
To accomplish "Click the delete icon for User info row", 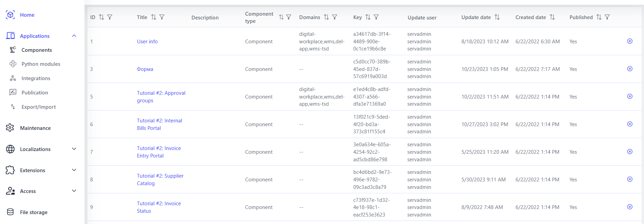I will (630, 41).
